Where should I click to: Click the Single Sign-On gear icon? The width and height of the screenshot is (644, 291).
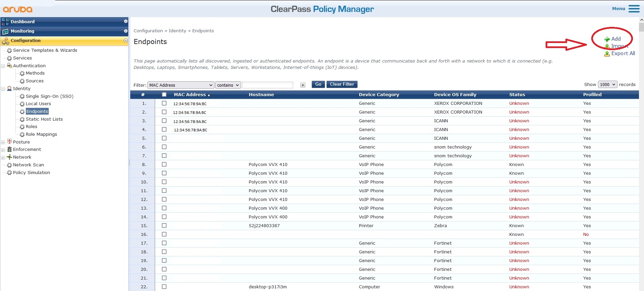point(22,96)
